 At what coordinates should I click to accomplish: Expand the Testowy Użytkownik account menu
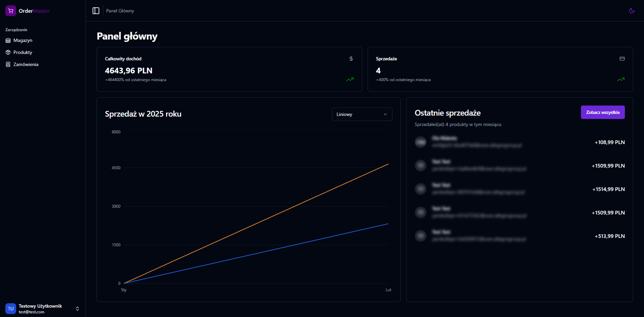click(77, 309)
